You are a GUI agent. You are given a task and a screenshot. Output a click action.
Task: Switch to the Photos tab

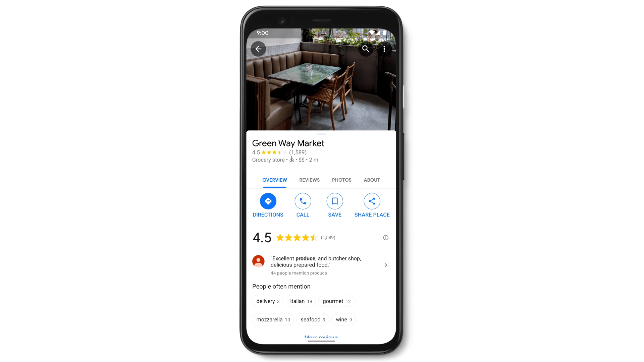click(342, 180)
